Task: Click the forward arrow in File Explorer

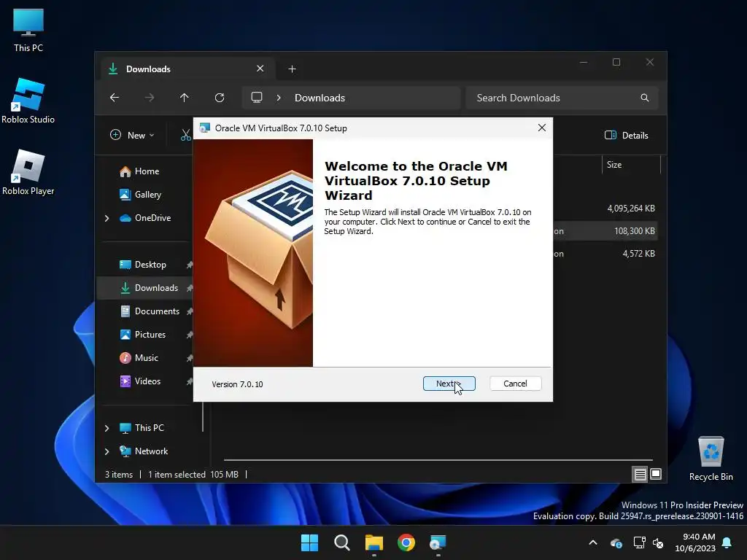Action: [x=150, y=98]
